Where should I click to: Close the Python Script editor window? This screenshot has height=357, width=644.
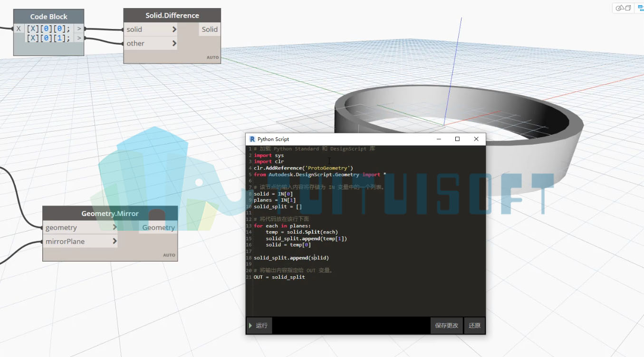[x=476, y=139]
